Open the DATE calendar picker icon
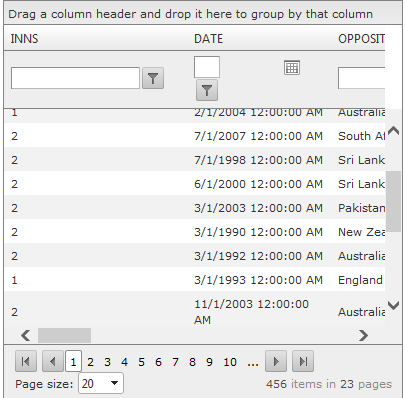The width and height of the screenshot is (405, 398). 292,68
